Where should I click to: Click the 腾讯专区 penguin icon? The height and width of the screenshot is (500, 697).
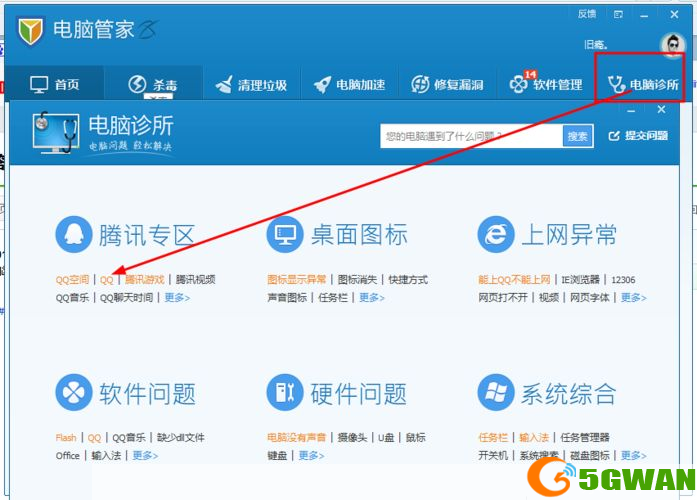click(74, 234)
